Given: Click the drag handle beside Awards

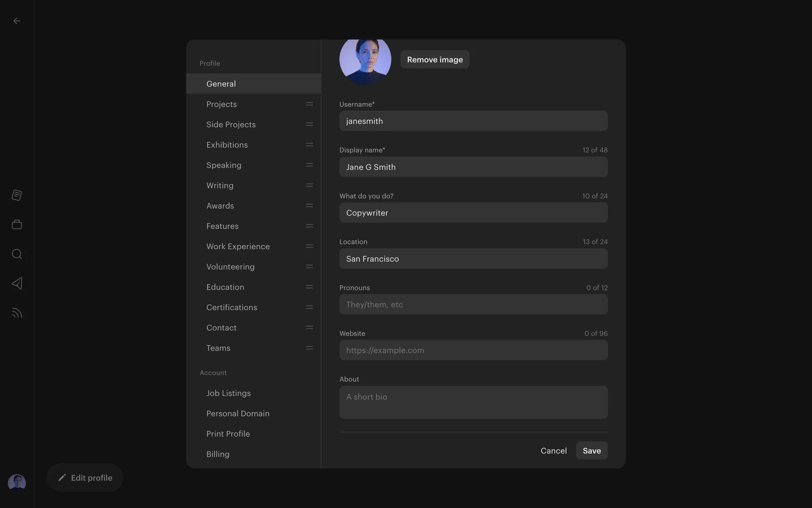Looking at the screenshot, I should tap(310, 205).
